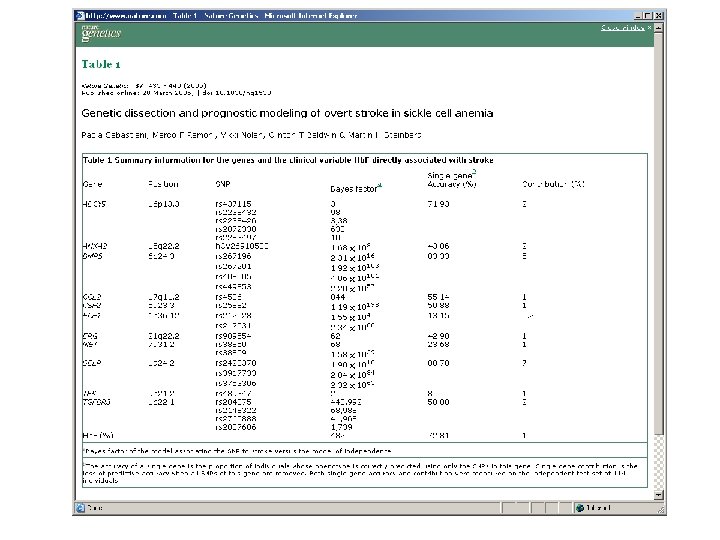This screenshot has height=540, width=720.
Task: Click the accuracy value 50 00
Action: (x=438, y=402)
